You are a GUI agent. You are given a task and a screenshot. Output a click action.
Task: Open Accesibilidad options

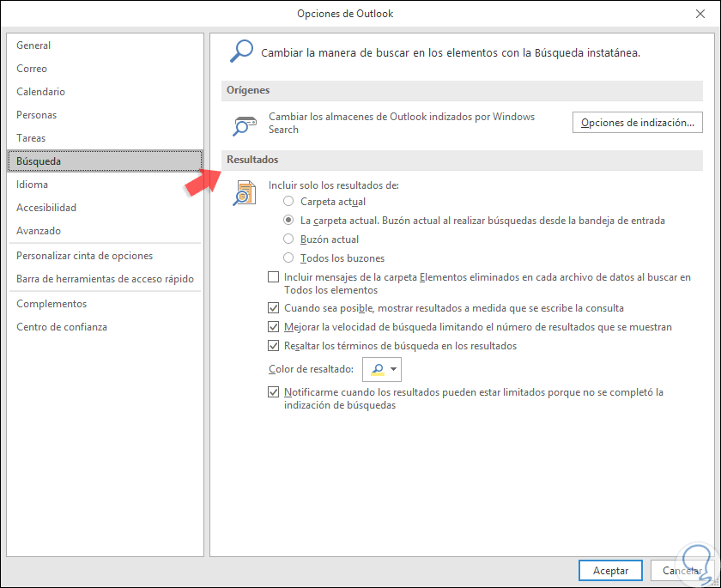pos(105,208)
